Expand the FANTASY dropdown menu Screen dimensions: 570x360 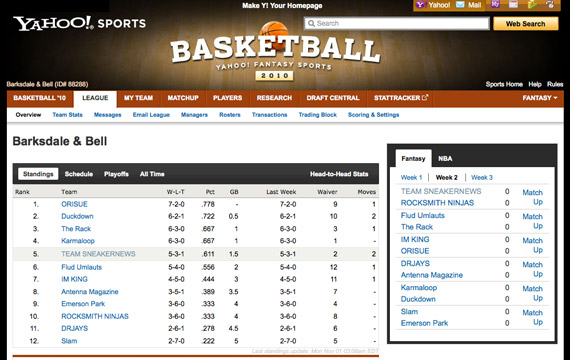click(x=540, y=98)
